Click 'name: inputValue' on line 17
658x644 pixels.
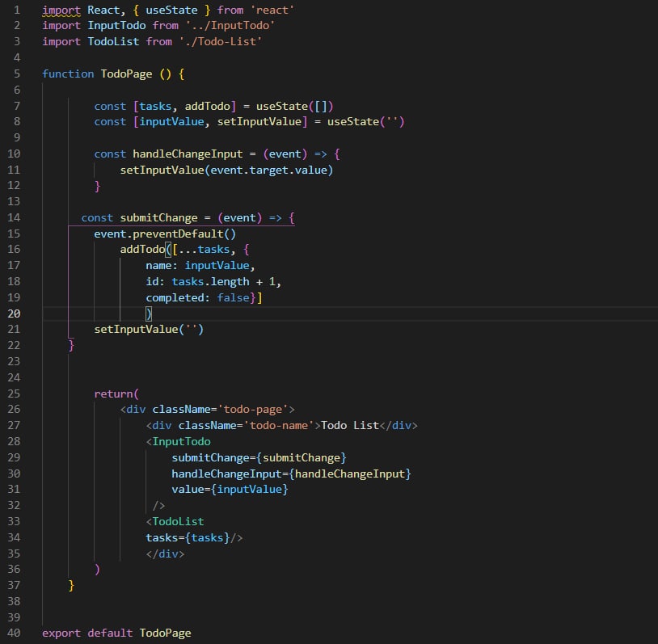(x=198, y=266)
